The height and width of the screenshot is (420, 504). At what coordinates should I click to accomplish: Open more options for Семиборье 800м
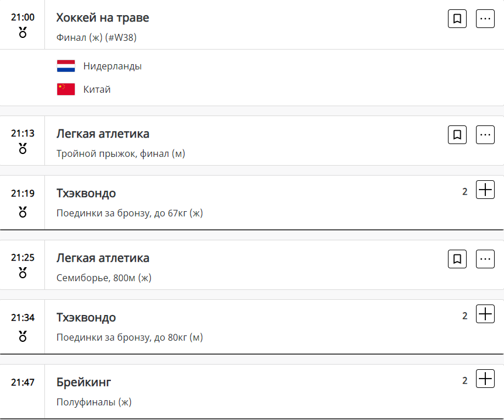[485, 259]
